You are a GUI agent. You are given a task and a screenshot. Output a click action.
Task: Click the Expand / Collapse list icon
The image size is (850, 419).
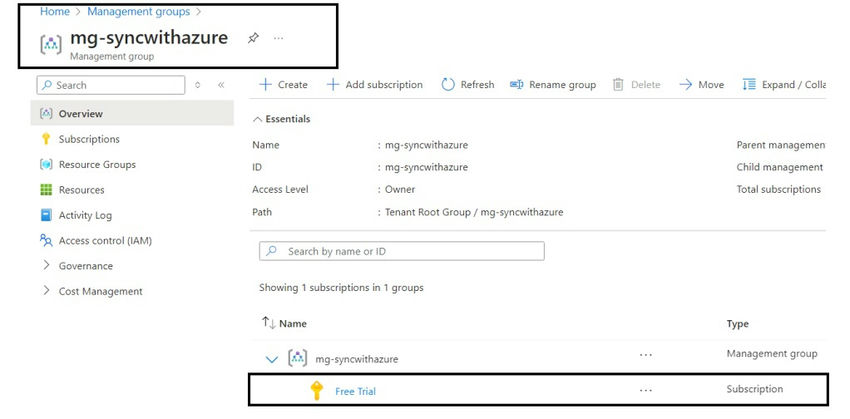(x=749, y=85)
